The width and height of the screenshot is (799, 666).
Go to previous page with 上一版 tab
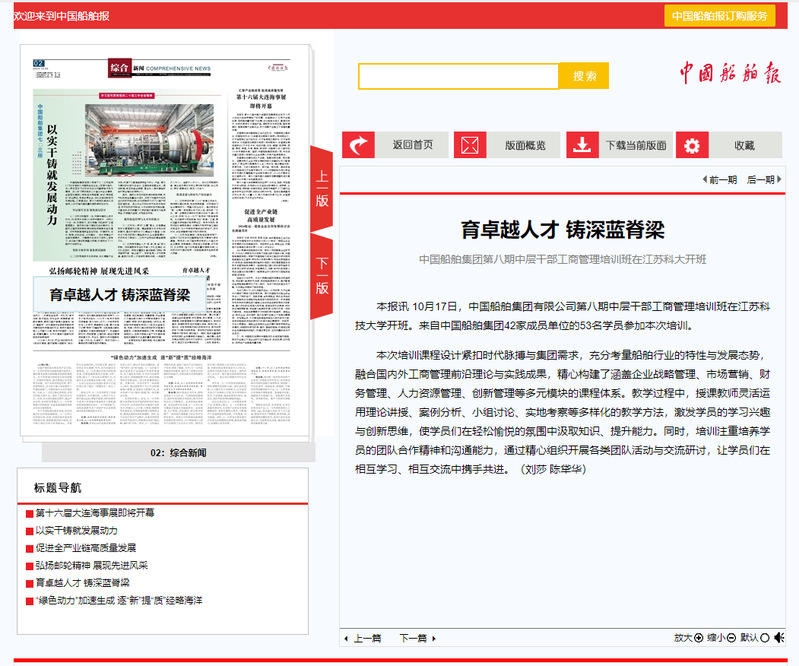coord(322,187)
